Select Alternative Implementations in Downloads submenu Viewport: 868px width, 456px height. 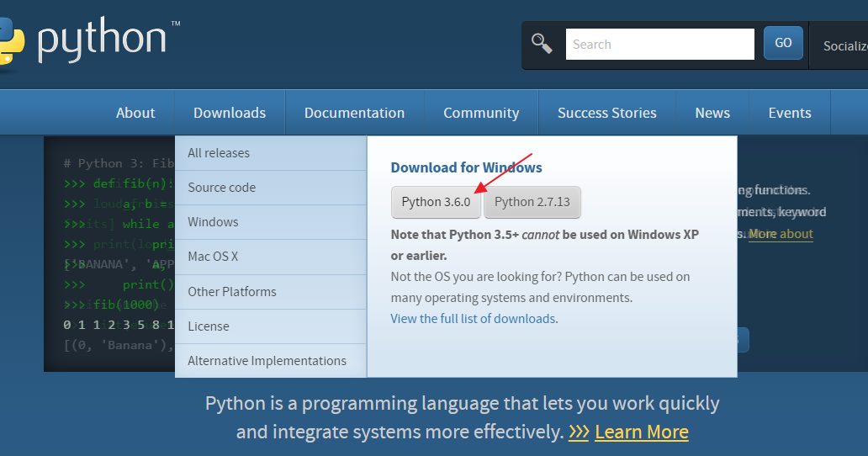coord(271,361)
